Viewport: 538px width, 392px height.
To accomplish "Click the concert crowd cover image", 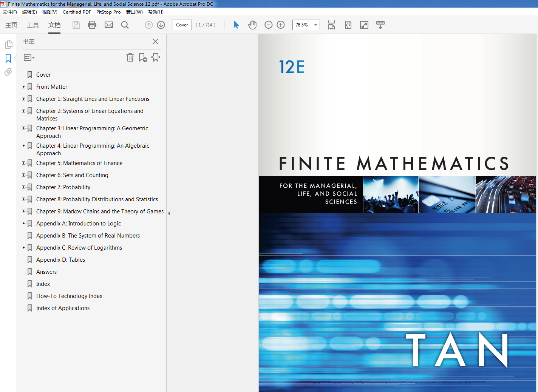I will (x=391, y=194).
